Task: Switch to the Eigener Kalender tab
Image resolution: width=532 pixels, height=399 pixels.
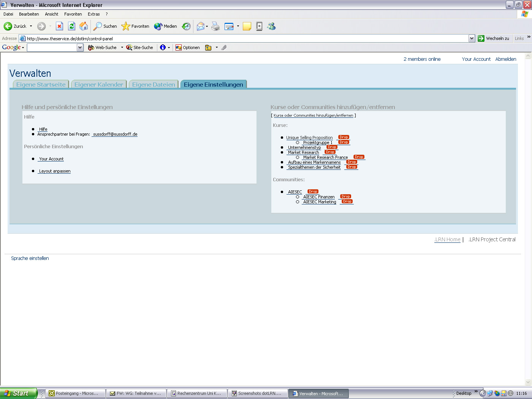Action: [98, 84]
